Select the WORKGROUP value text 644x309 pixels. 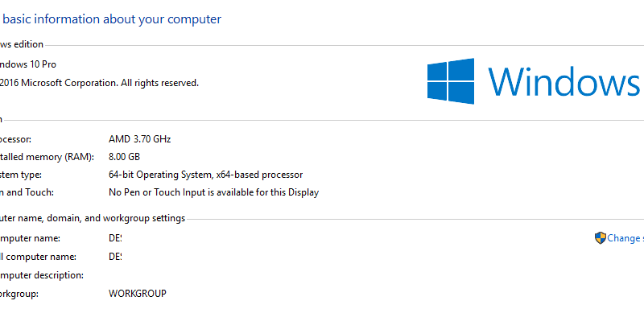[x=138, y=294]
